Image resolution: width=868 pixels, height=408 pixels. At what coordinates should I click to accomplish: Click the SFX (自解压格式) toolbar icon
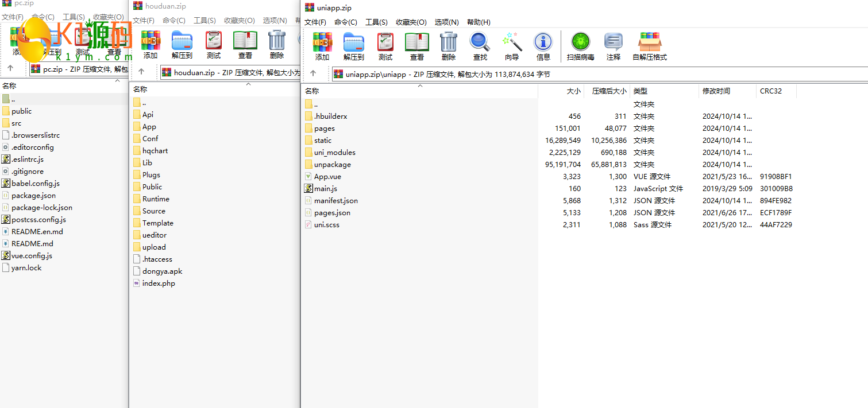click(650, 46)
